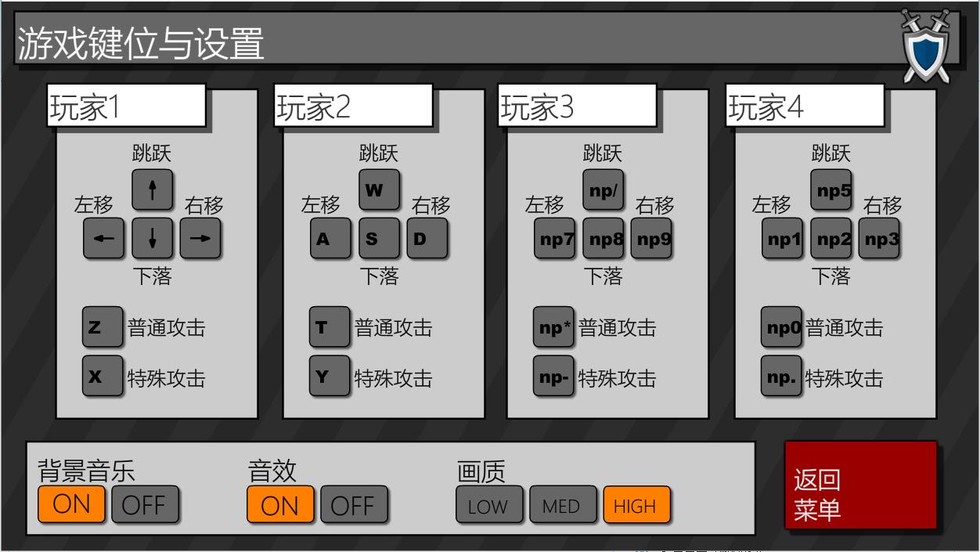Image resolution: width=980 pixels, height=552 pixels.
Task: Select HIGH 画质 quality
Action: click(636, 506)
